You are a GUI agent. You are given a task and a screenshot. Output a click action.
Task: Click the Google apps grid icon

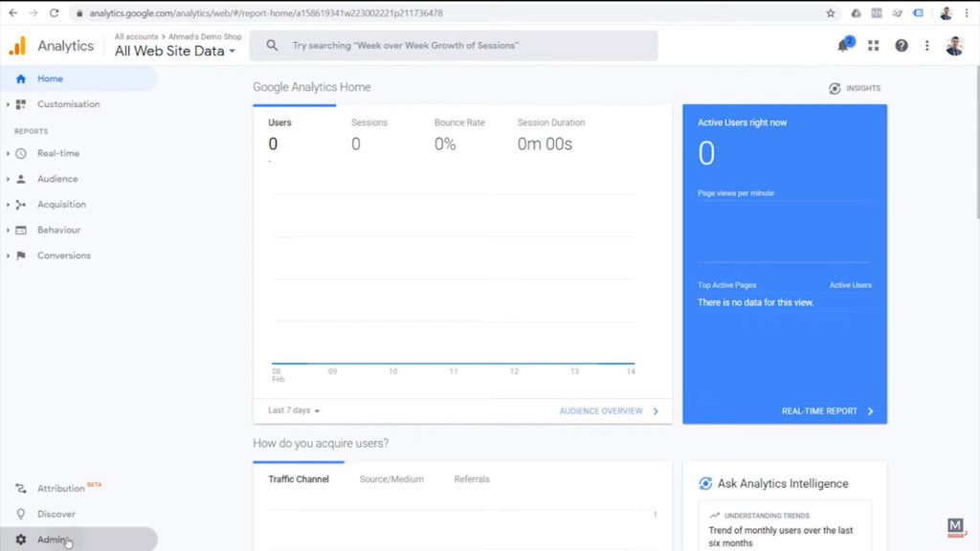(873, 45)
